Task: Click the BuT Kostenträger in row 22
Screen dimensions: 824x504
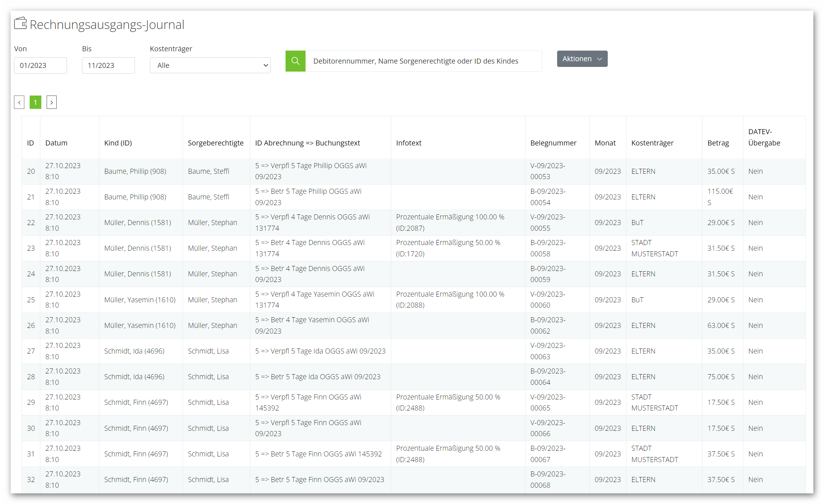Action: [637, 223]
